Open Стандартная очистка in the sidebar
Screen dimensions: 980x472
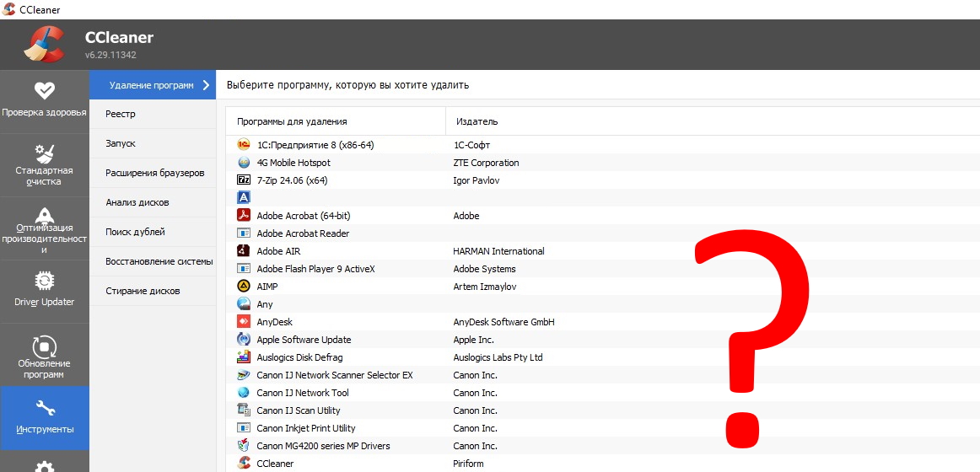point(45,165)
